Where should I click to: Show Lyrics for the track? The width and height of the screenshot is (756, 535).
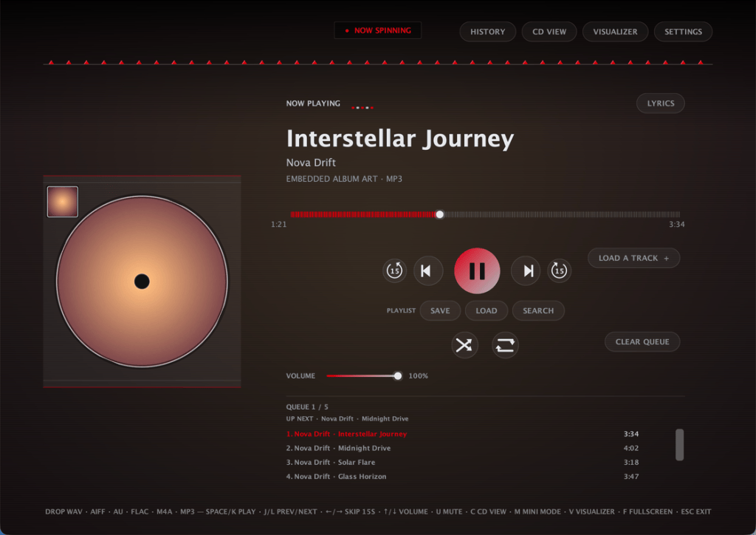coord(661,103)
